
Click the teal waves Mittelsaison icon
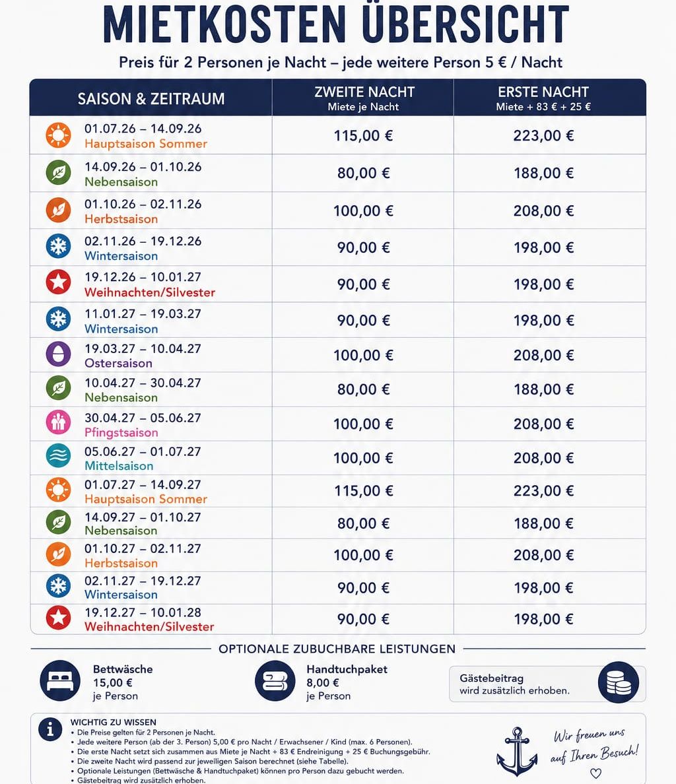(58, 457)
